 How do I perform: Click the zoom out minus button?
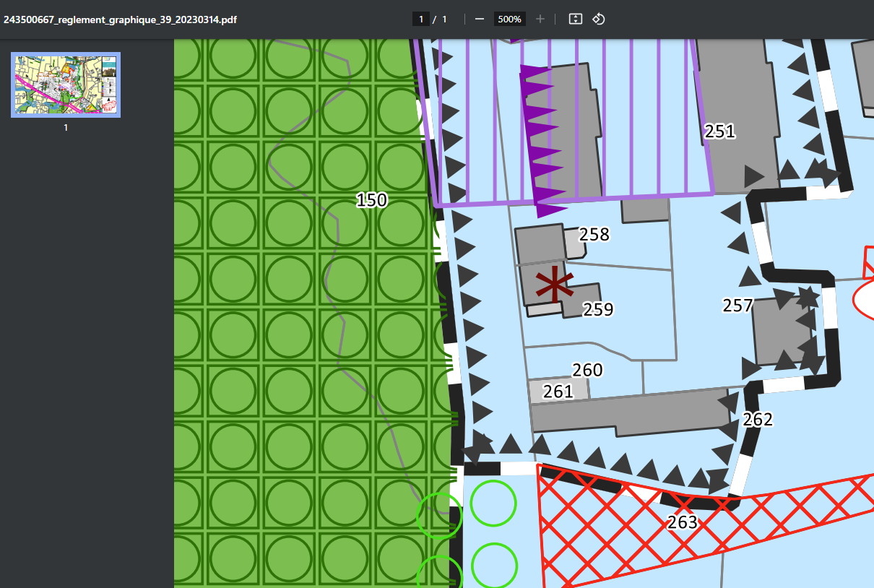[479, 19]
